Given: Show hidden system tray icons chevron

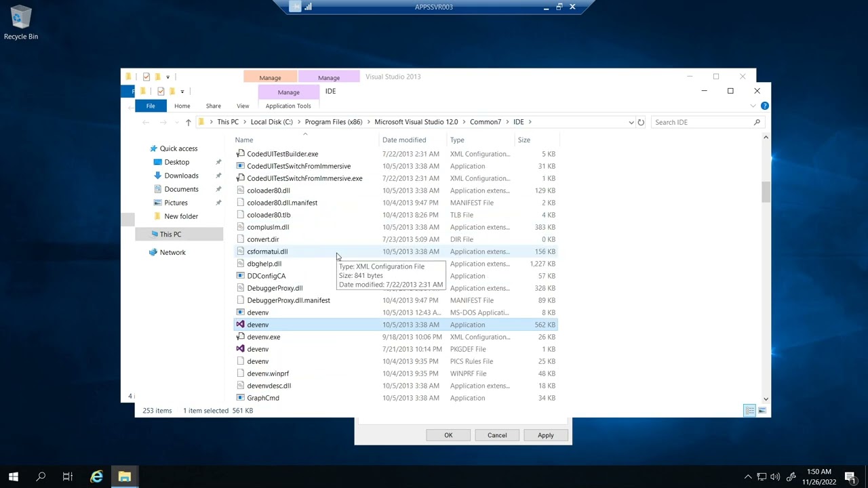Looking at the screenshot, I should 748,476.
